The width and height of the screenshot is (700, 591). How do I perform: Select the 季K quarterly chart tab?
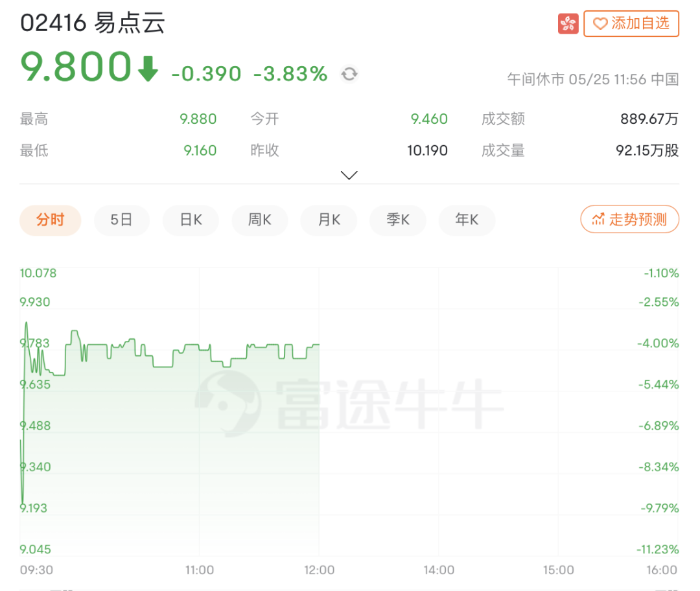tap(397, 220)
